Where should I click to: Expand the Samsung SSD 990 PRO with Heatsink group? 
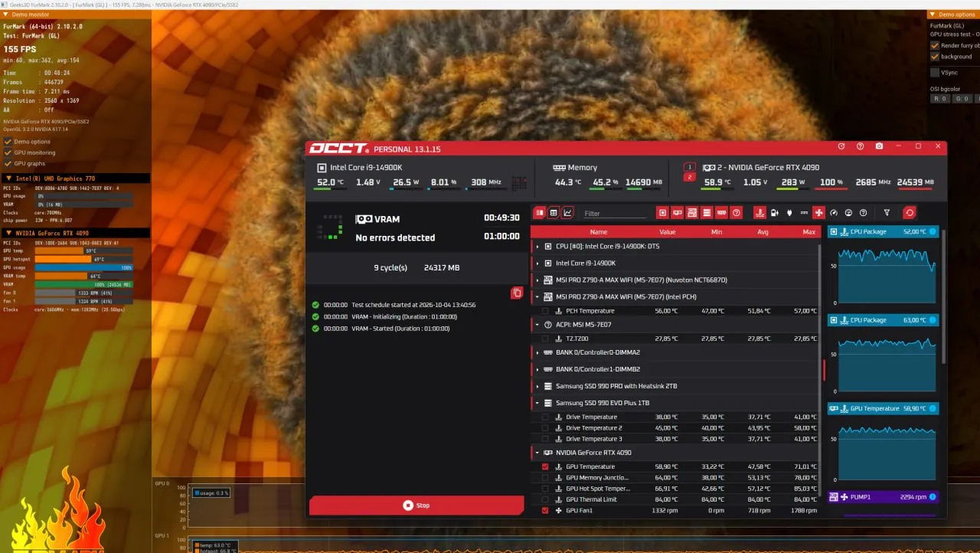coord(537,386)
